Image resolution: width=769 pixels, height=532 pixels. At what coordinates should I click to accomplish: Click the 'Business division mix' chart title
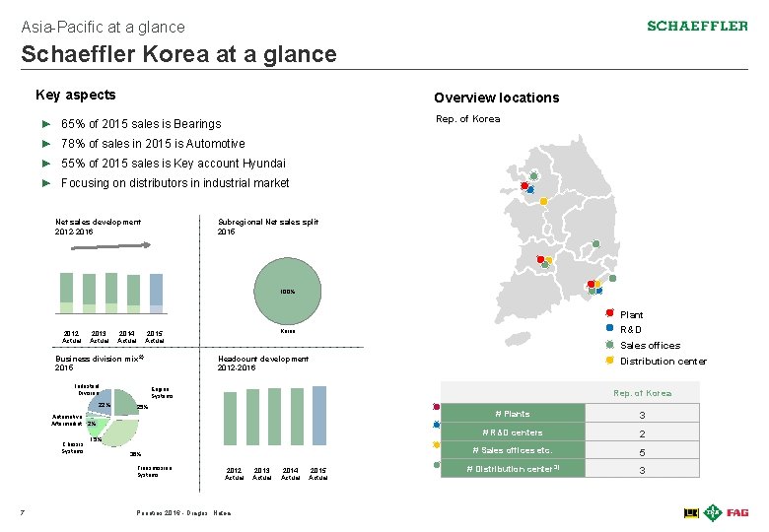point(100,359)
